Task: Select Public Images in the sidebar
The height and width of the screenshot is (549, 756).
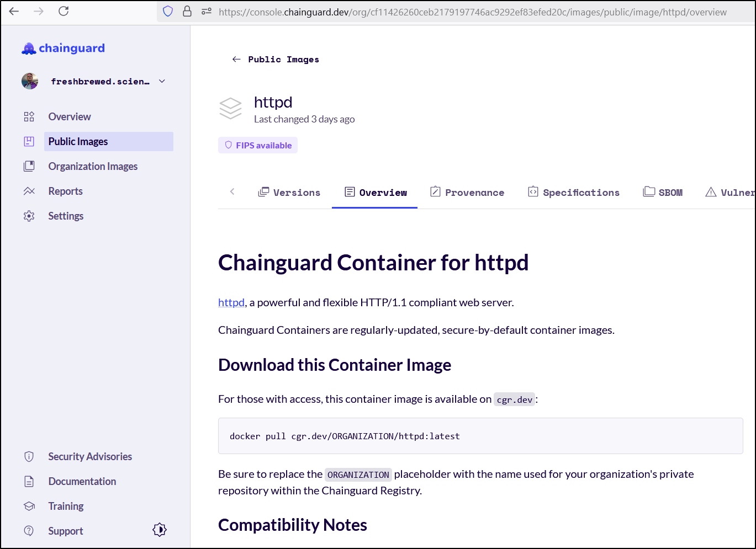Action: click(x=109, y=141)
